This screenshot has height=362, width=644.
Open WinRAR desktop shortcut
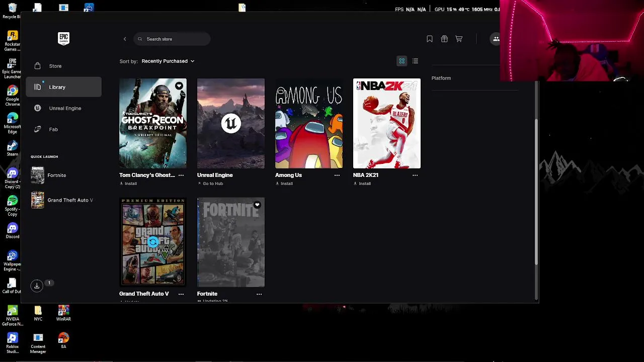coord(63,313)
